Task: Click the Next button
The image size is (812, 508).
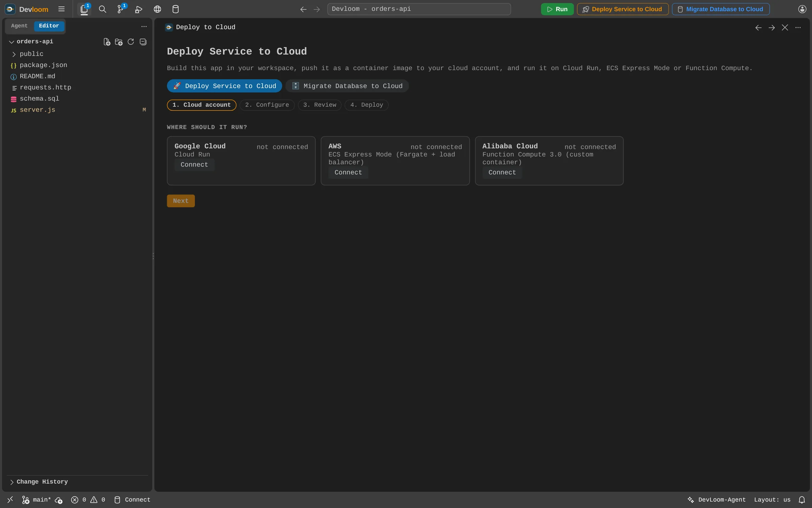Action: pyautogui.click(x=181, y=201)
